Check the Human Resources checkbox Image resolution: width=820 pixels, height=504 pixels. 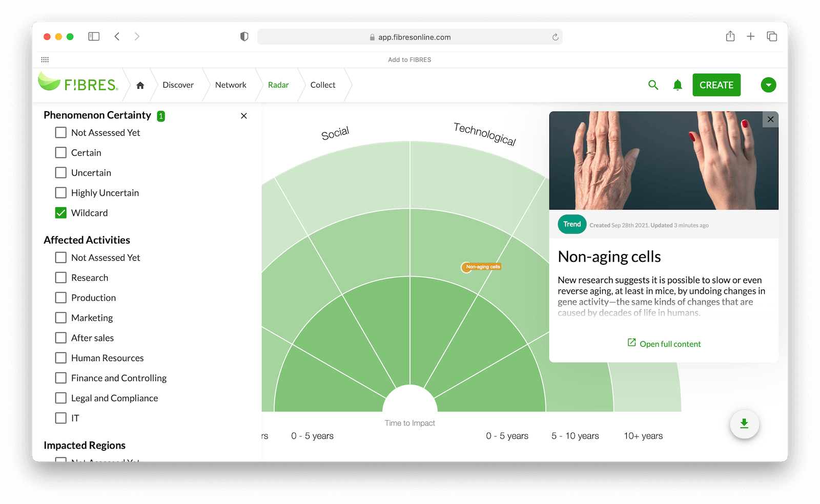pyautogui.click(x=61, y=358)
